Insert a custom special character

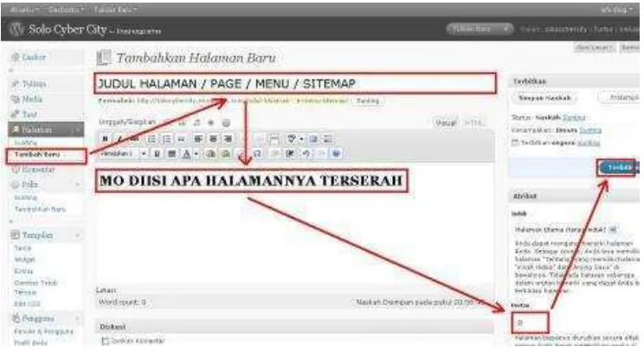pyautogui.click(x=257, y=153)
